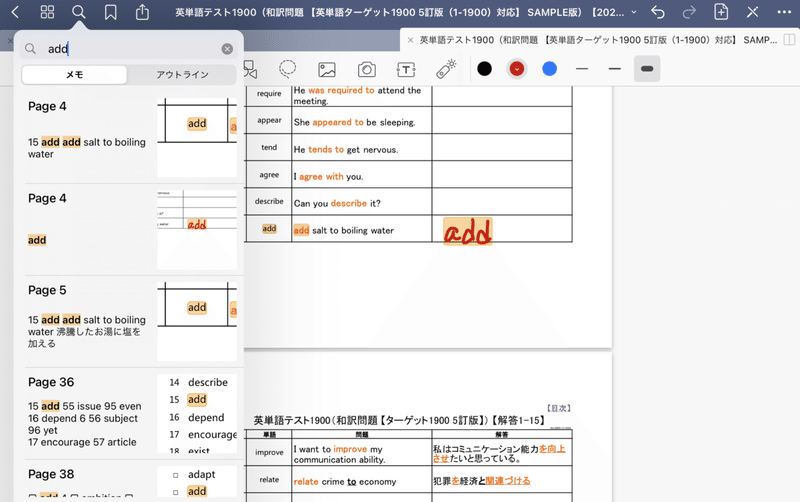Toggle the split view icon

point(789,40)
